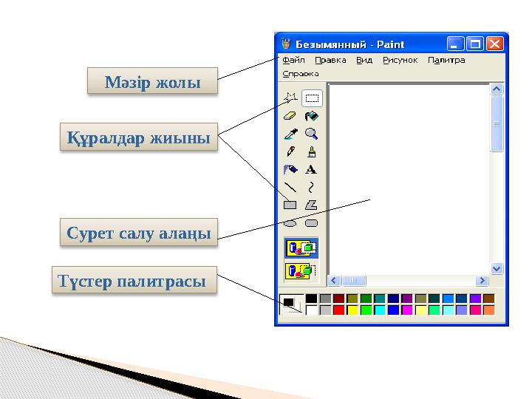Select the rectangular Select tool
Viewport: 532px width, 399px height.
pos(312,98)
